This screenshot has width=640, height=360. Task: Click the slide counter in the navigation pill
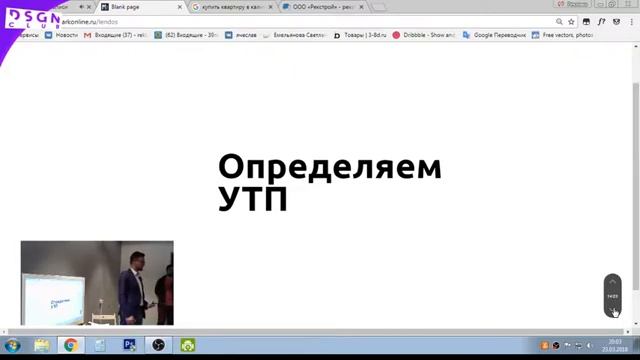[613, 296]
